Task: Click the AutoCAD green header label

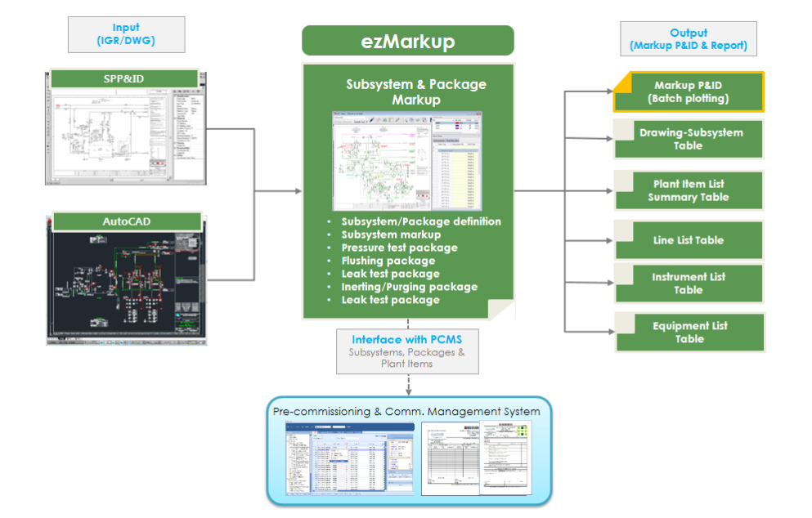Action: pos(127,221)
